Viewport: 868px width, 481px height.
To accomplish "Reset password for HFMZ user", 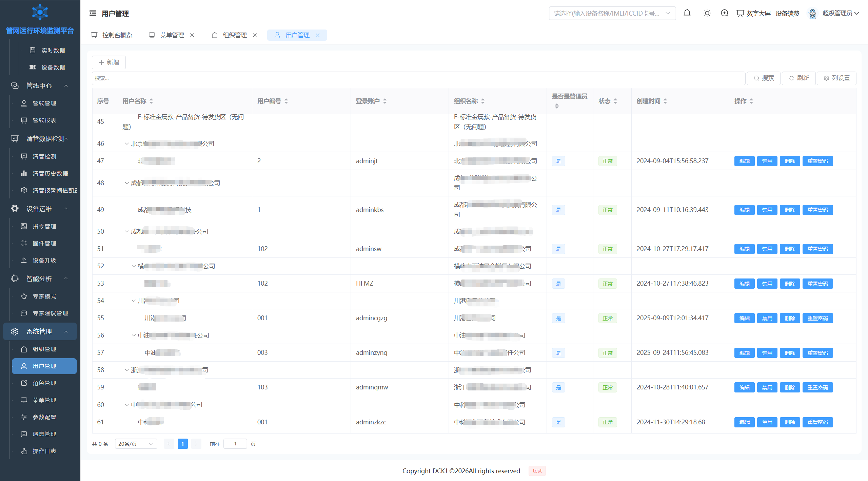I will coord(817,284).
